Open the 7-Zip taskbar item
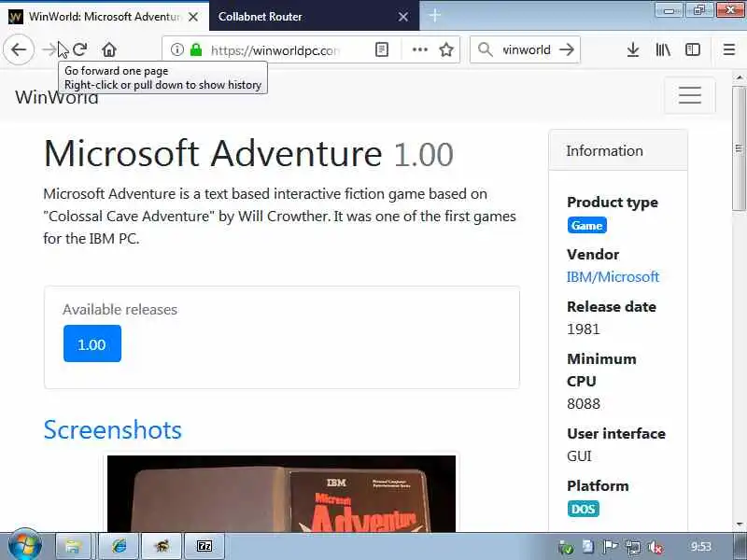Screen dimensions: 747x560 tap(204, 546)
